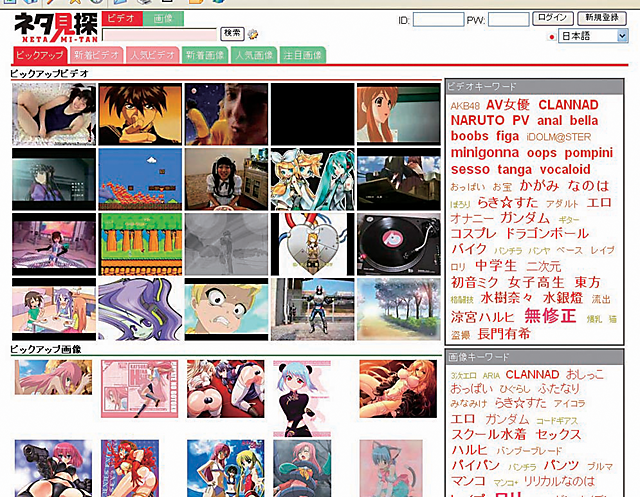Click ガンダム in video keywords
Image resolution: width=640 pixels, height=497 pixels.
pyautogui.click(x=525, y=218)
